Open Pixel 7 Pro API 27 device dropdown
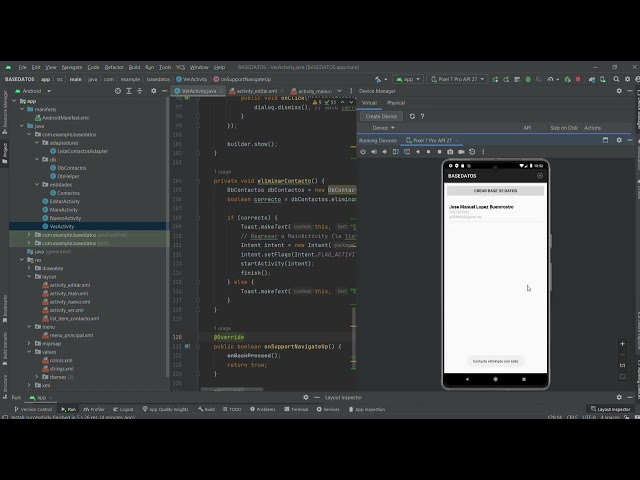The width and height of the screenshot is (640, 480). coord(457,79)
